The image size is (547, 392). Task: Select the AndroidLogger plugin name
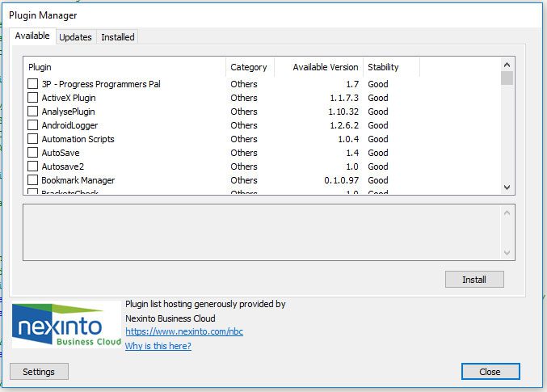click(x=69, y=125)
